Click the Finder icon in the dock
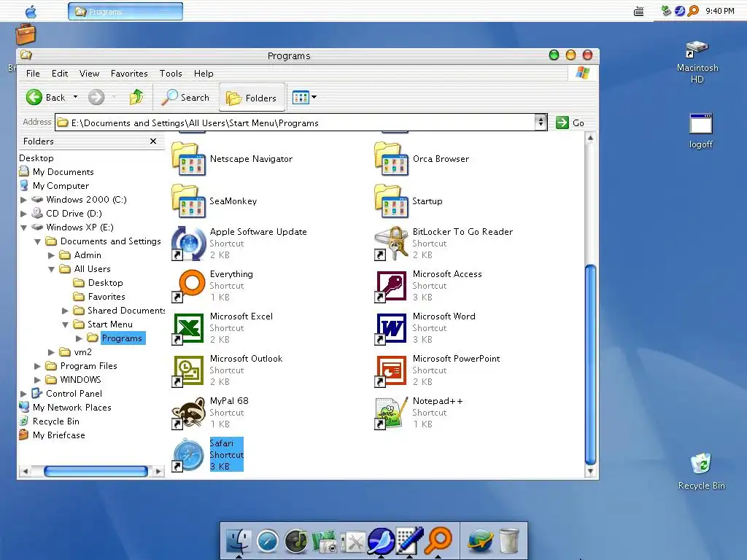Viewport: 747px width, 560px height. (x=239, y=542)
